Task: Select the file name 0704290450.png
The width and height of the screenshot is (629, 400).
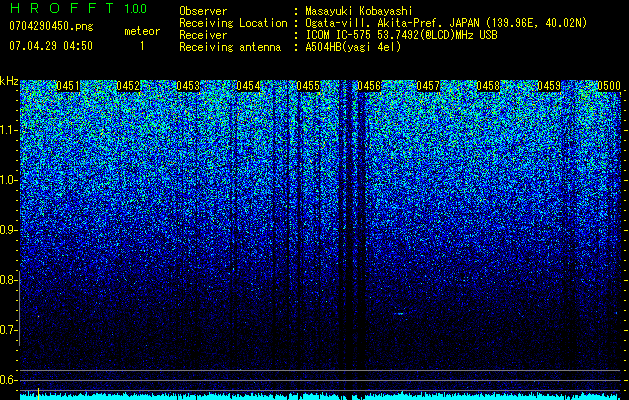Action: 51,26
